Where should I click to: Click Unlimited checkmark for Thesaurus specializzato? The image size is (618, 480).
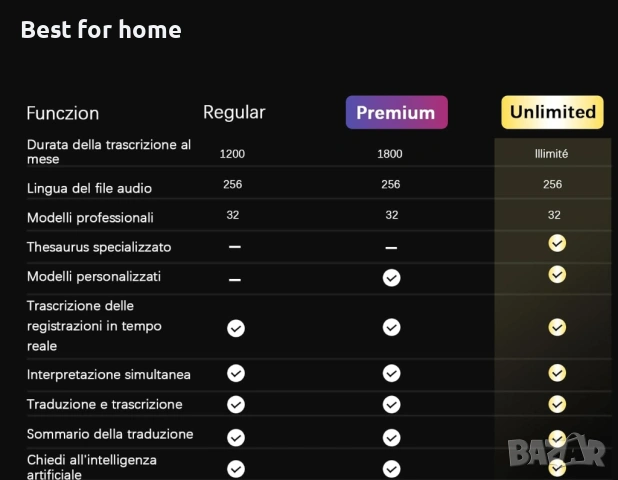[x=557, y=243]
